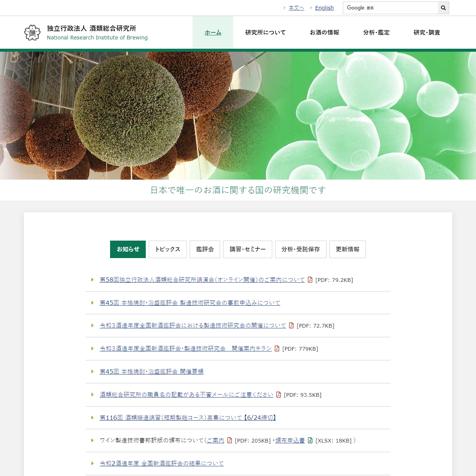Switch site language to English

[324, 8]
